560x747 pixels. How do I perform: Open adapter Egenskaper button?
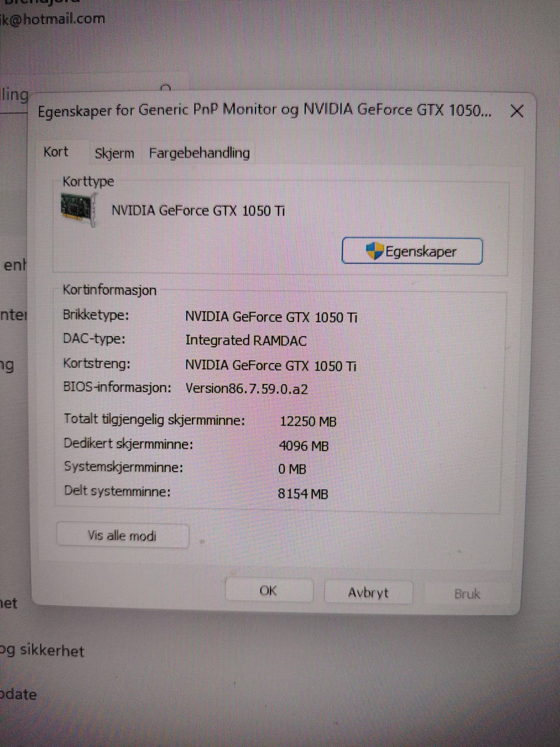point(412,251)
